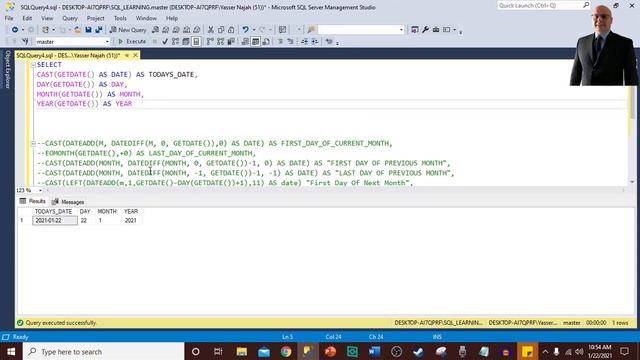
Task: Click the Database Engine Query icon
Action: tap(155, 30)
